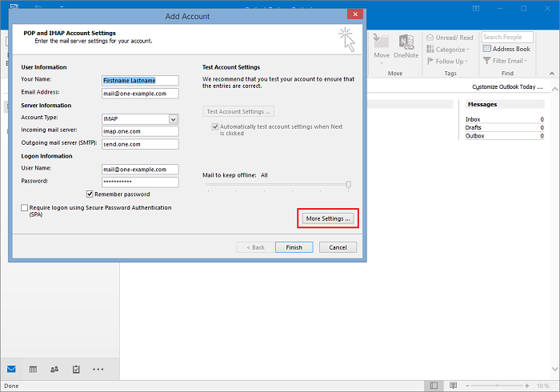Enable Require logon using Secure Password Authentication
Viewport: 560px width, 392px height.
[24, 208]
